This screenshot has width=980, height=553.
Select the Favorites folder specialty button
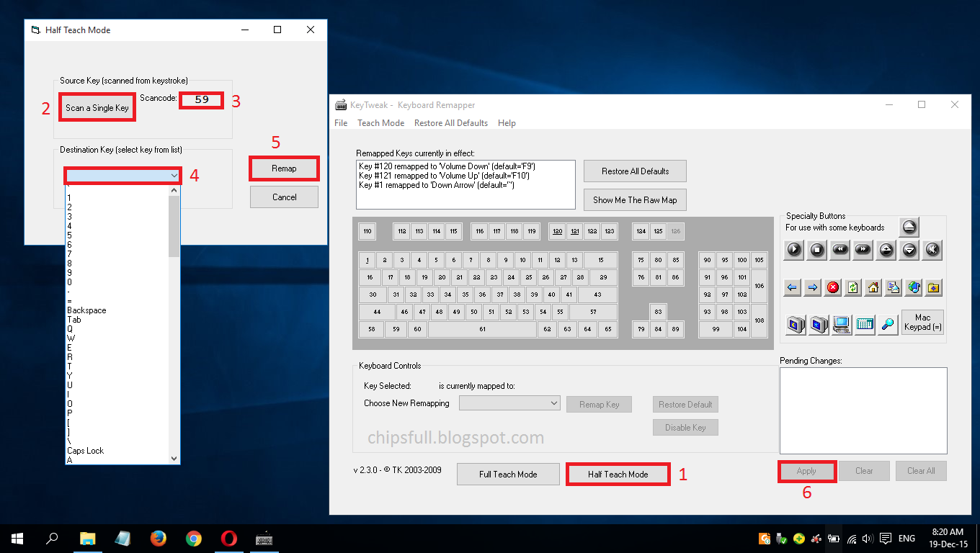935,287
